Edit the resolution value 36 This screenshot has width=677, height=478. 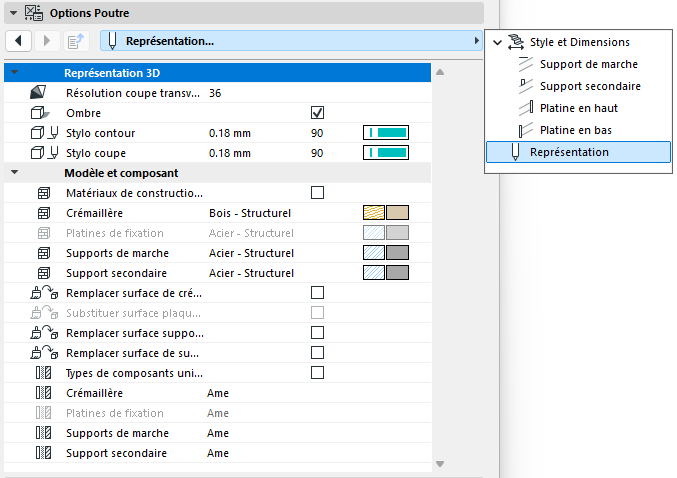[x=215, y=93]
